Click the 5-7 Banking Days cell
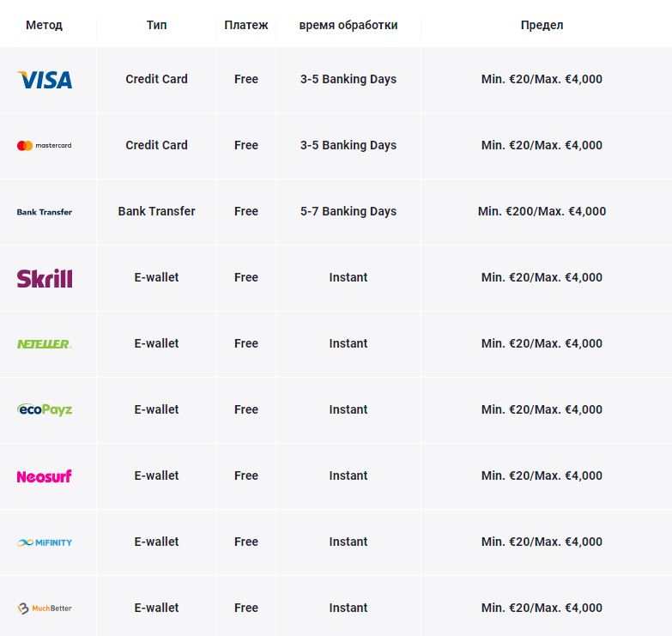Screen dimensions: 672x636 click(348, 211)
